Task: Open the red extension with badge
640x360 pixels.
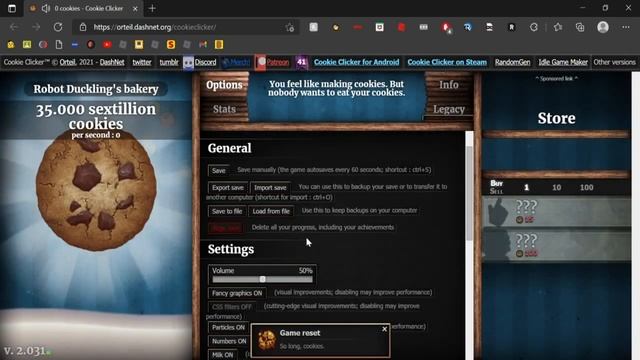Action: 446,27
